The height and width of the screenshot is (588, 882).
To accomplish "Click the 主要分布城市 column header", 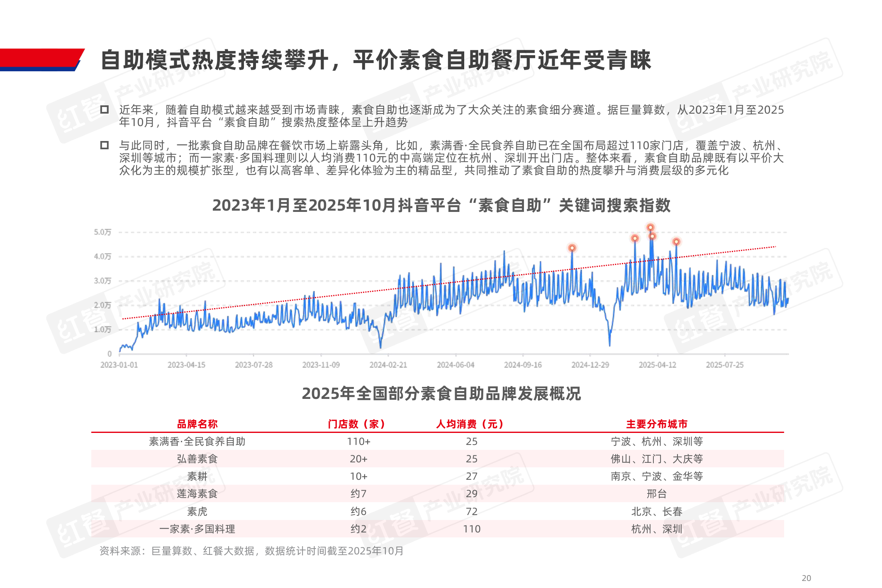I will (x=657, y=424).
